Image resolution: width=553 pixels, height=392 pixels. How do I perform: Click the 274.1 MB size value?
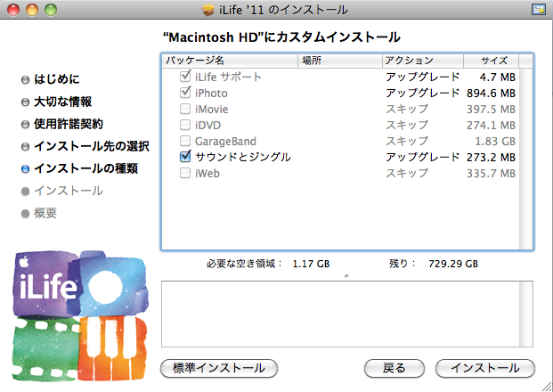tap(491, 126)
